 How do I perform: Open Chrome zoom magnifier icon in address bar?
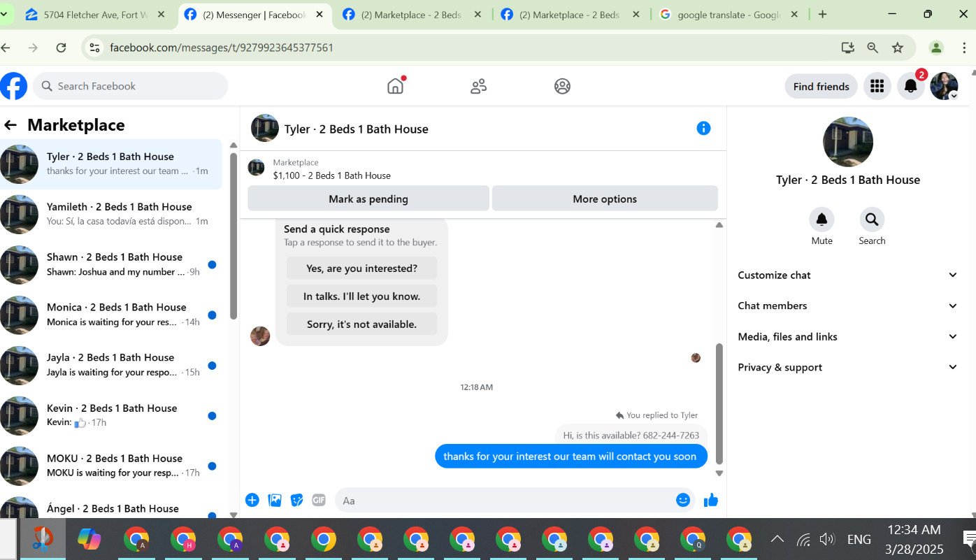tap(873, 48)
